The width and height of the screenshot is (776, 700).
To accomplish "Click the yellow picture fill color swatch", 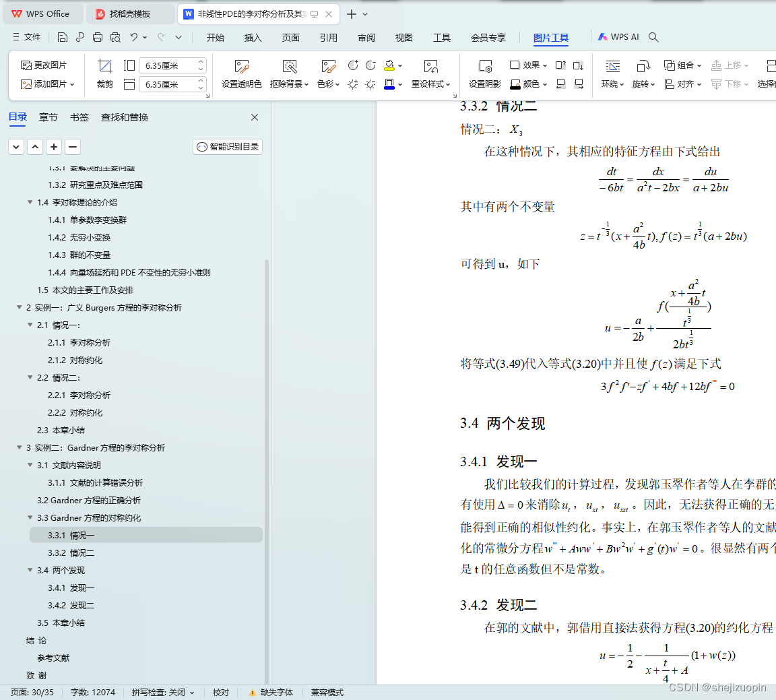I will [389, 65].
